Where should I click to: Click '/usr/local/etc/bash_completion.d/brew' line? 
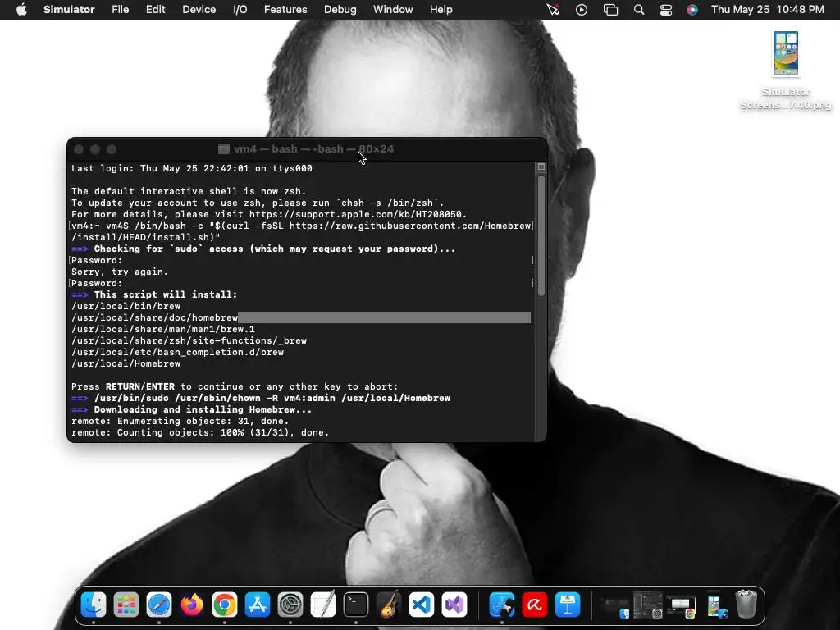tap(177, 353)
